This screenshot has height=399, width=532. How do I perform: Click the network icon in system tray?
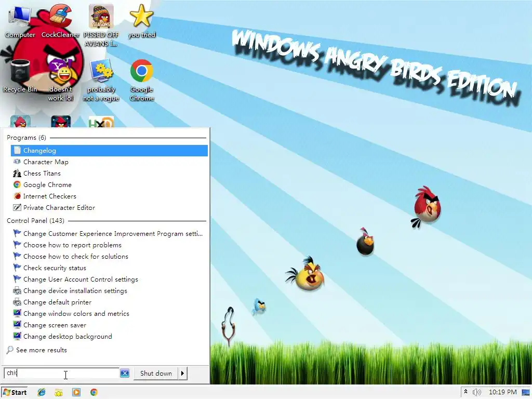click(x=526, y=392)
